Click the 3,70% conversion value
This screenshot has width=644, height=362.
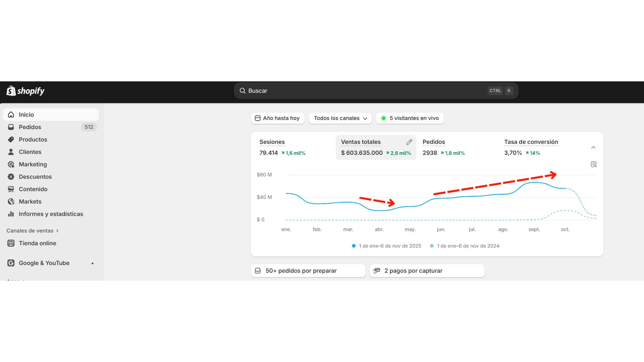(513, 153)
